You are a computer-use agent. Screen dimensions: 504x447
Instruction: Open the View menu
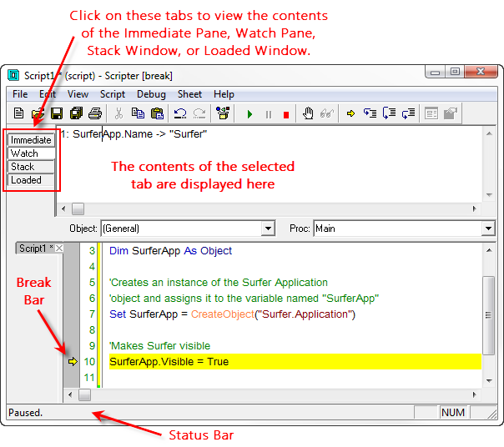(x=78, y=94)
